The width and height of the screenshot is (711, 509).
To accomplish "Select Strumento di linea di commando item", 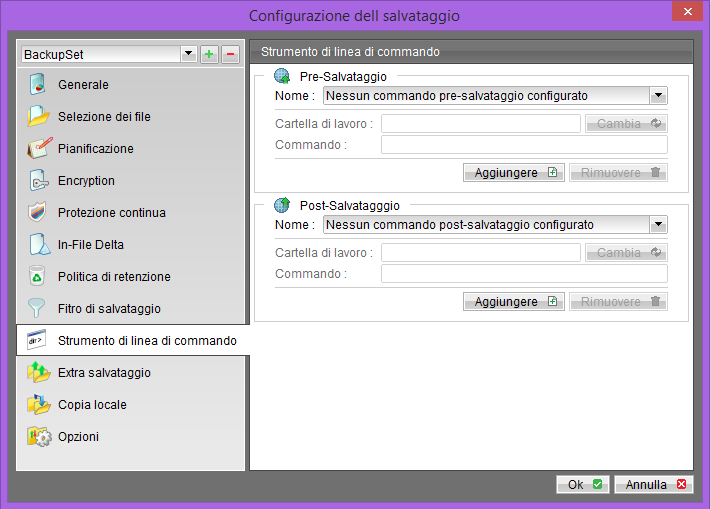I will tap(133, 340).
